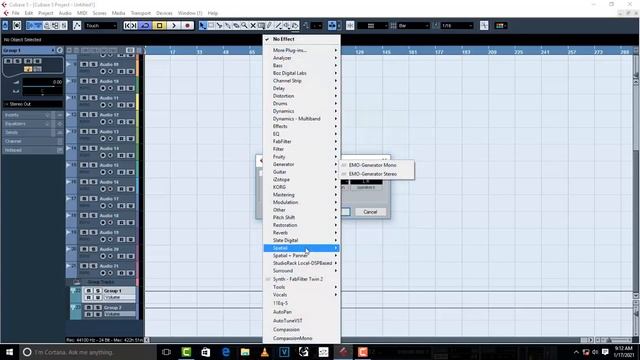Click the Group 1 volume automation field
The image size is (640, 360).
click(119, 298)
